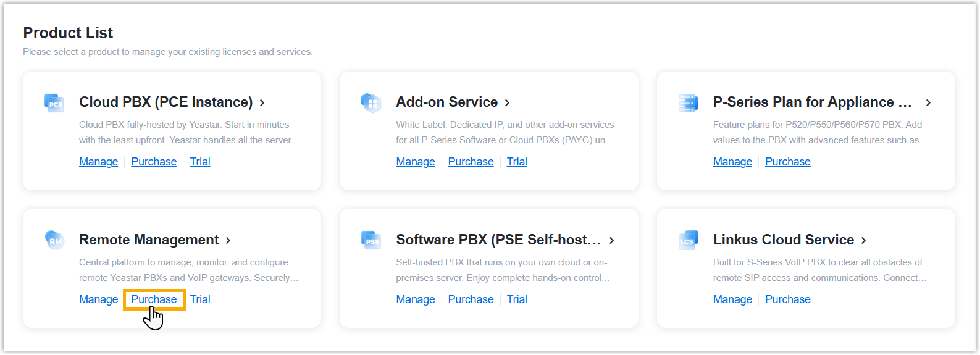Open the Linkus Cloud Service chevron arrow
The image size is (980, 355).
tap(864, 240)
